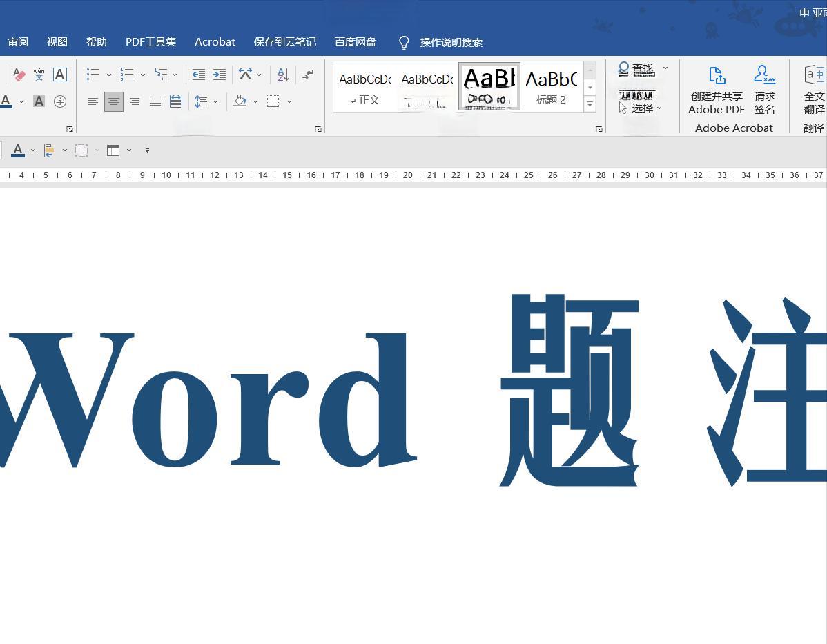The image size is (827, 644).
Task: Apply distributed alignment
Action: 176,101
